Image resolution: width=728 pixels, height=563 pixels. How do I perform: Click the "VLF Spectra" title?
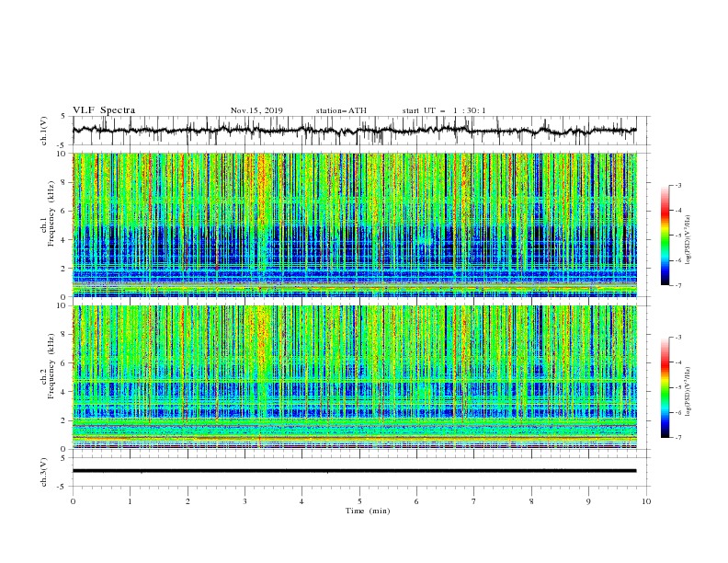104,110
